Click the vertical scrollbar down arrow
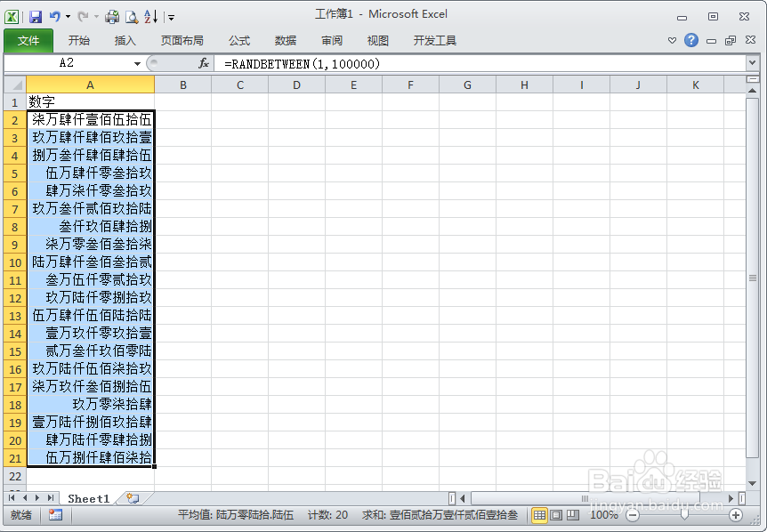 753,484
